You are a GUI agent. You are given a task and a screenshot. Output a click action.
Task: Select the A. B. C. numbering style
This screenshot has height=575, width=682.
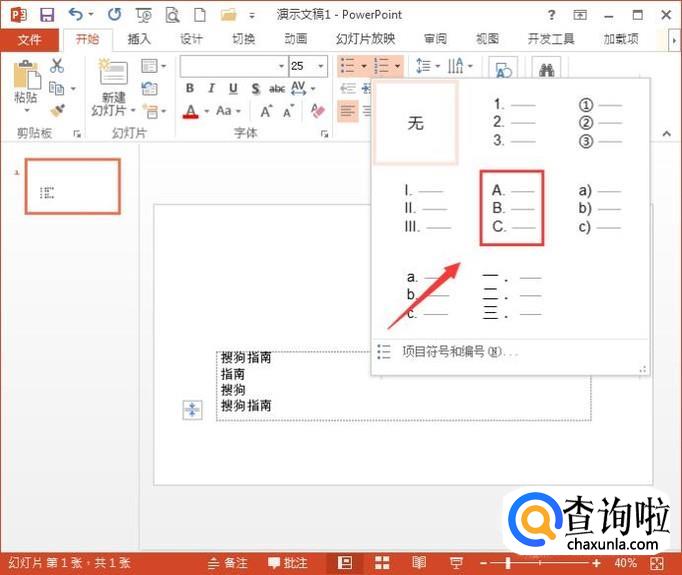(x=511, y=207)
